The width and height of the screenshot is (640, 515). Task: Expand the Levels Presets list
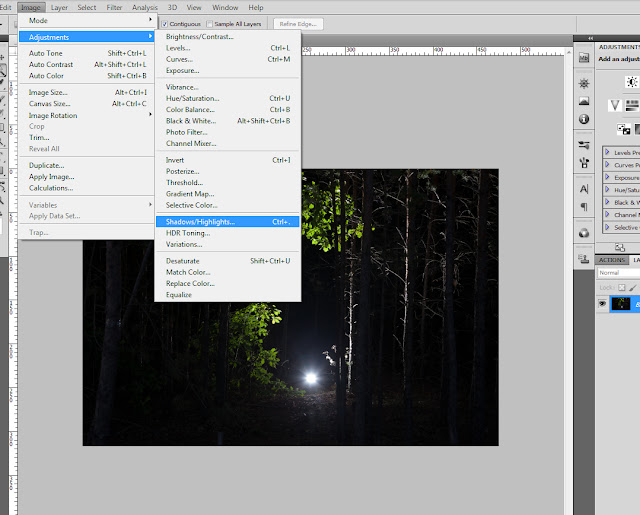[x=608, y=152]
